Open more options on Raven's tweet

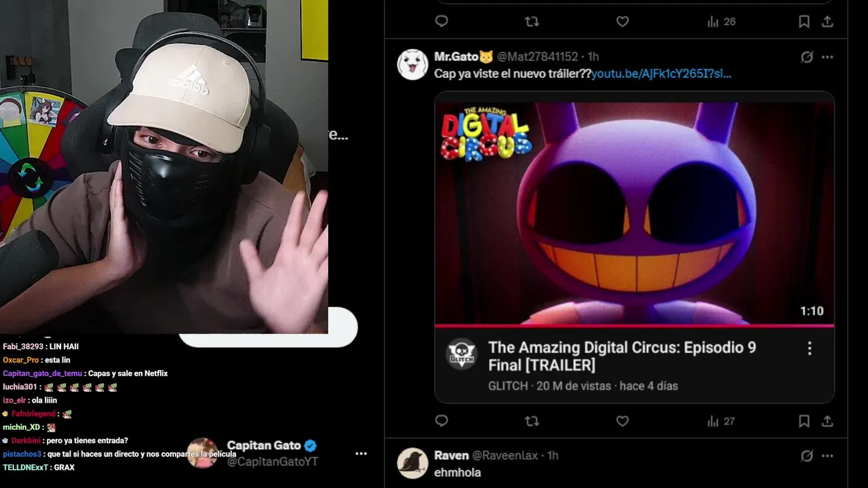(827, 455)
